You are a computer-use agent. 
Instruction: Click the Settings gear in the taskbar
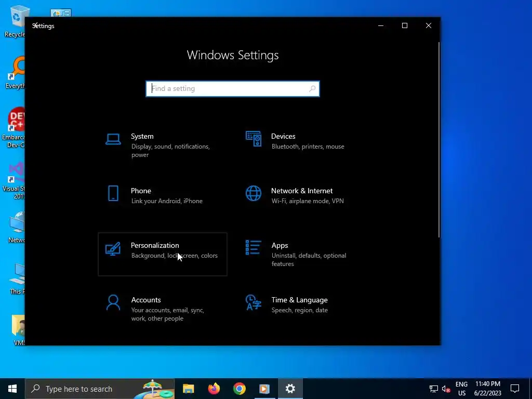[x=290, y=389]
